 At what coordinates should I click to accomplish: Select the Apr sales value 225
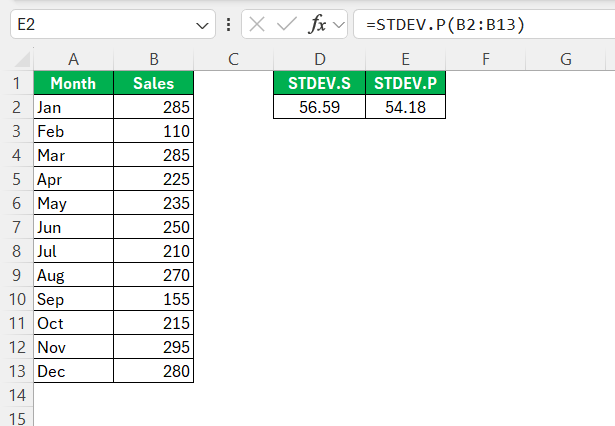[153, 179]
